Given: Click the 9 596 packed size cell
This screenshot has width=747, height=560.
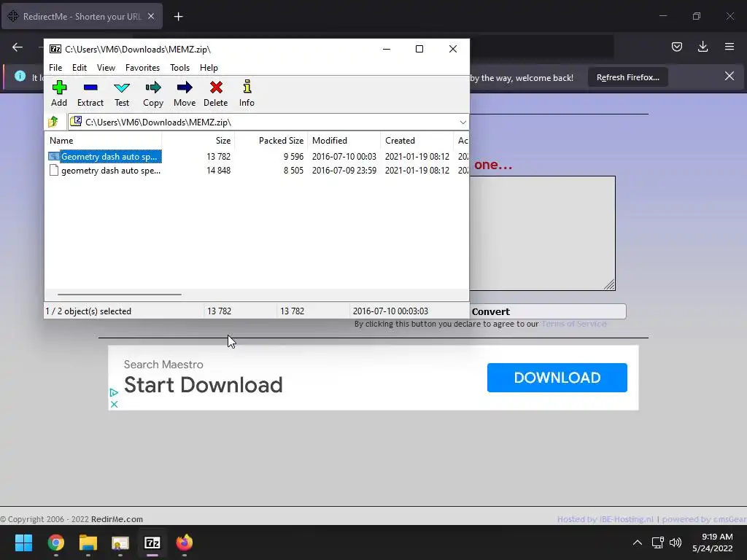Looking at the screenshot, I should click(x=293, y=156).
